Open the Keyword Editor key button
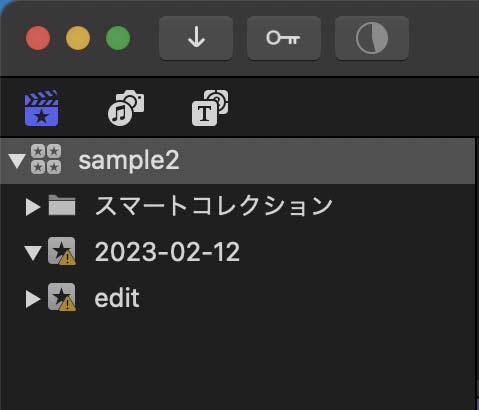 284,38
